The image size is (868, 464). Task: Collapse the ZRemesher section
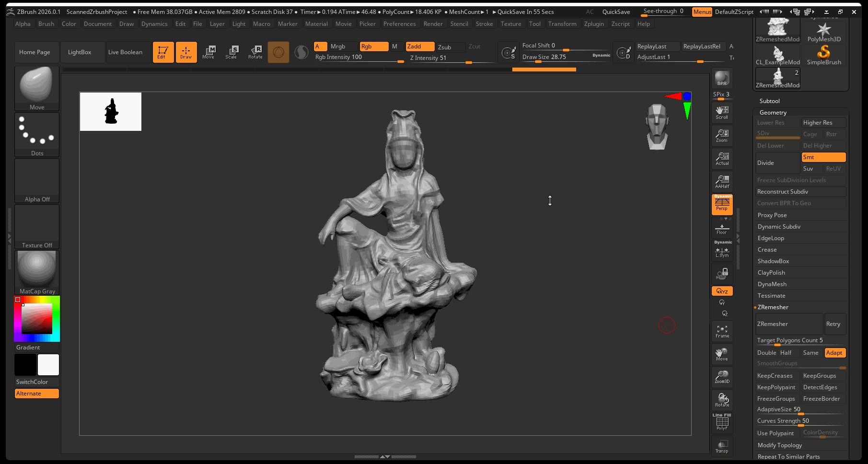coord(773,307)
